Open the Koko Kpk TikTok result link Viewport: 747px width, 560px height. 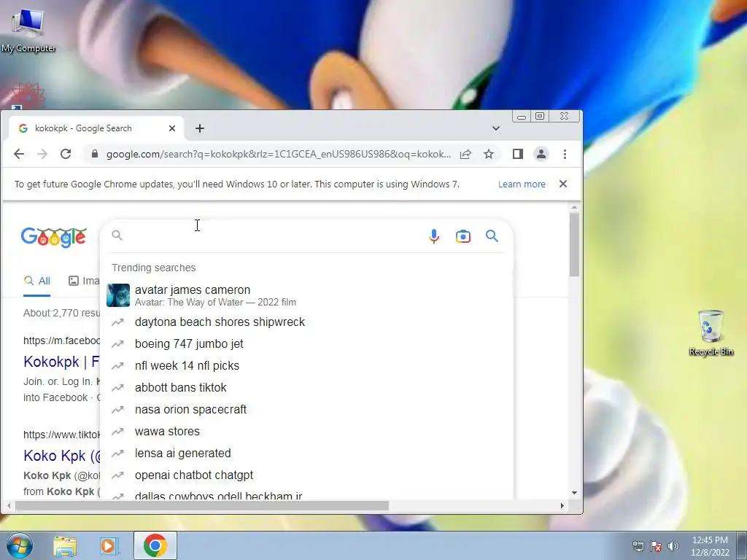tap(62, 456)
